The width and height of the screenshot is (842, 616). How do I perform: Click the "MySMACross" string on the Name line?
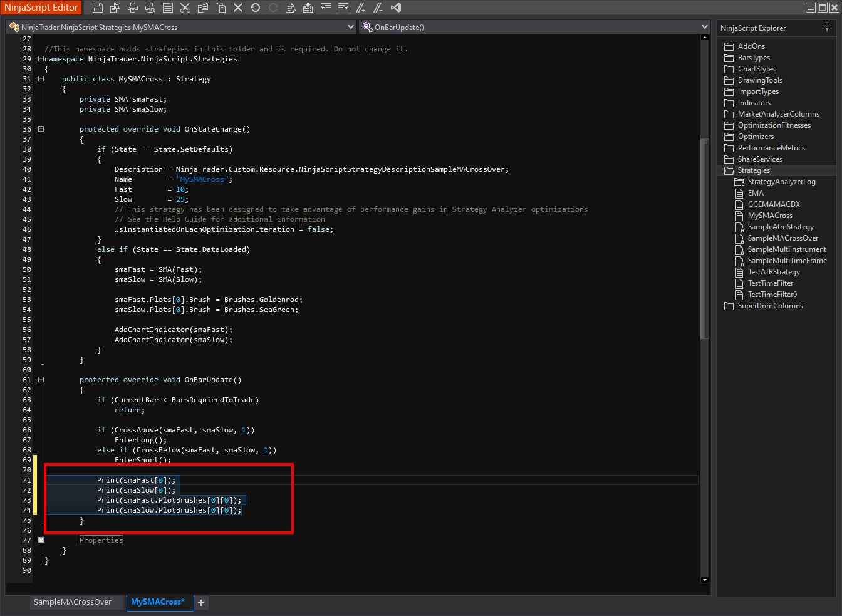(202, 179)
